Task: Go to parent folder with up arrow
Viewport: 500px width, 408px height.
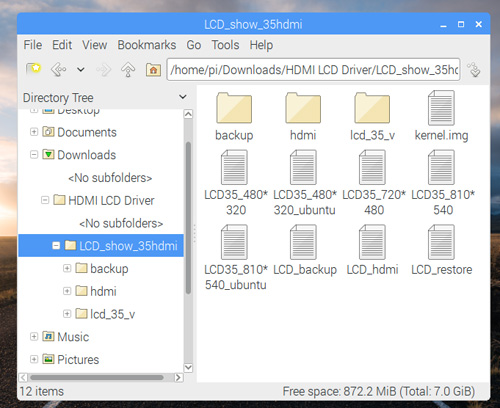Action: tap(128, 70)
